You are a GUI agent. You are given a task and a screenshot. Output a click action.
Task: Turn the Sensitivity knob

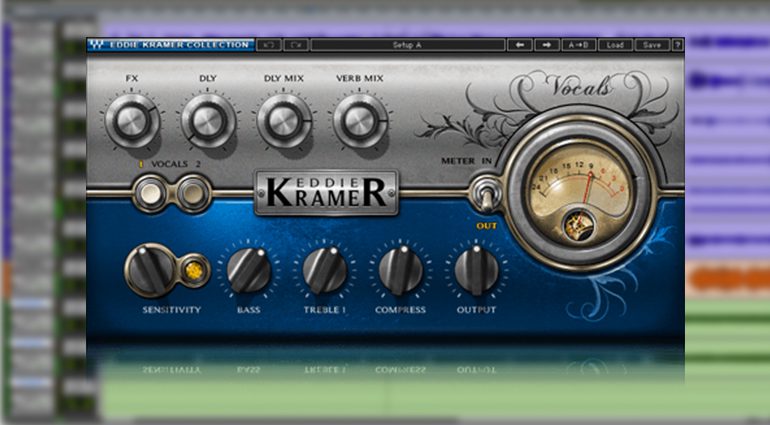pyautogui.click(x=150, y=270)
